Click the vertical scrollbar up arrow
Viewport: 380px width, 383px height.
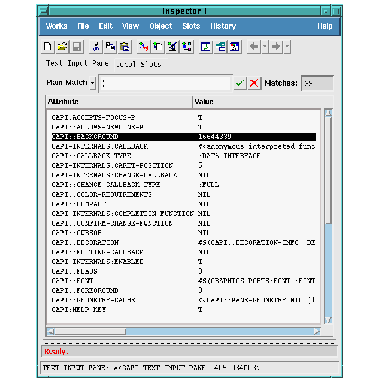pyautogui.click(x=328, y=113)
